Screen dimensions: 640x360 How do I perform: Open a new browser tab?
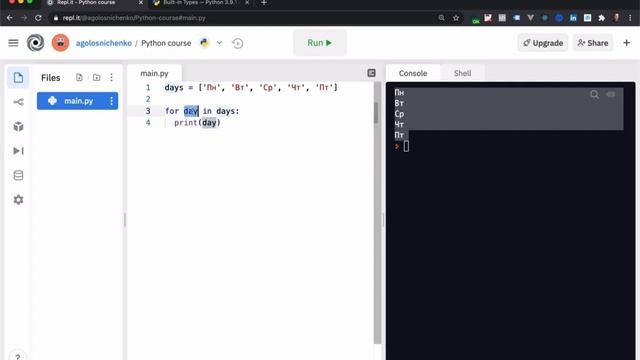click(x=264, y=3)
